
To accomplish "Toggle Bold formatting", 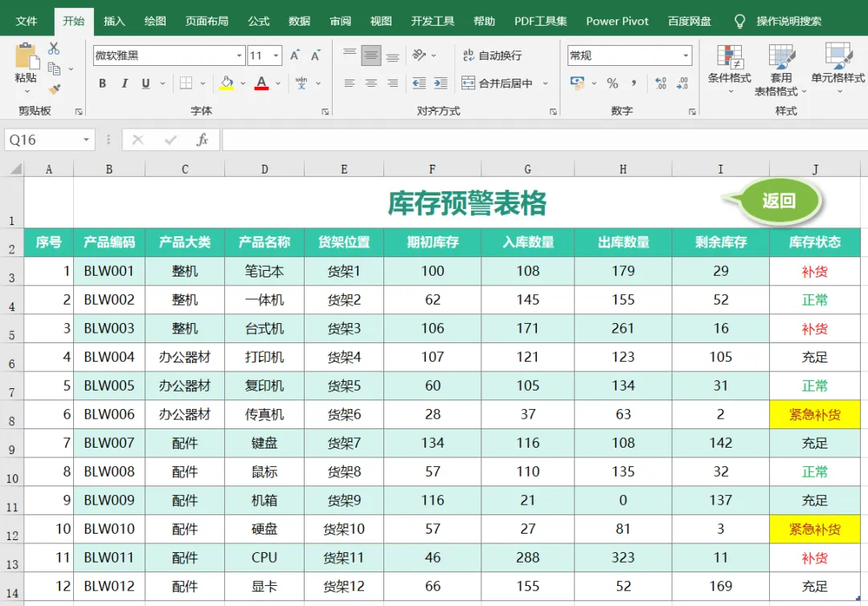I will 102,84.
